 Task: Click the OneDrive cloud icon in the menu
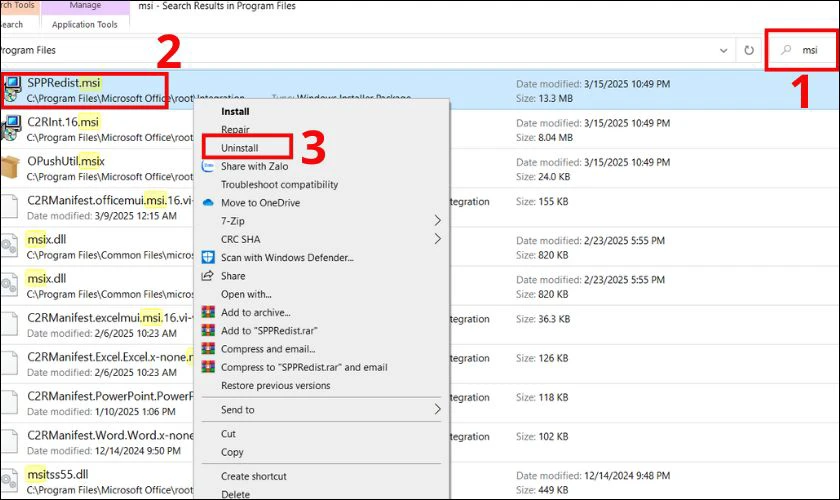point(208,203)
